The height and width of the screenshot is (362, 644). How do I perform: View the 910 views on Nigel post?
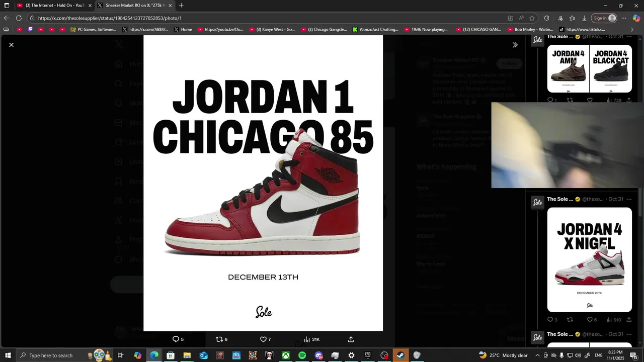point(614,320)
